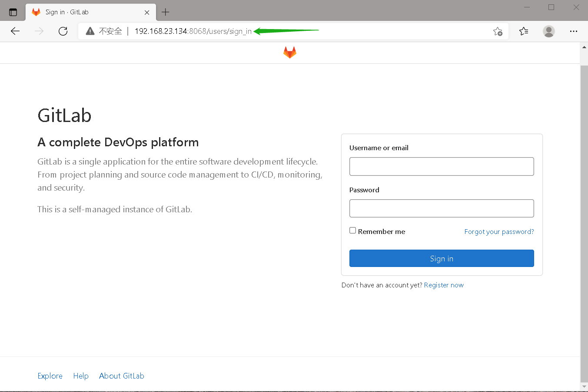Viewport: 588px width, 392px height.
Task: Add page to favorites with star-plus icon
Action: pos(498,31)
